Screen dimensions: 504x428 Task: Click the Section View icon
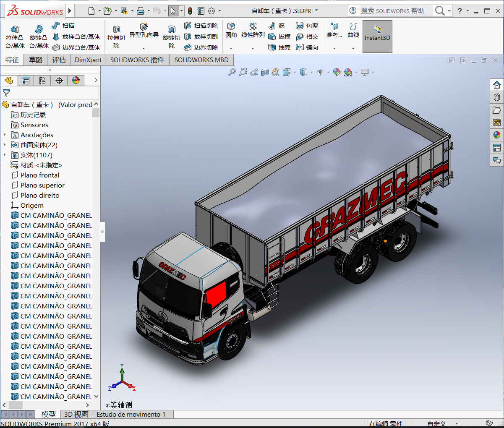point(264,72)
